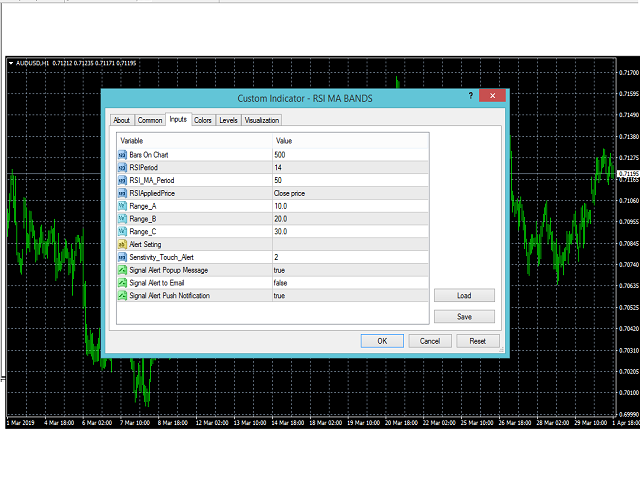The width and height of the screenshot is (640, 480).
Task: Open the Visualization tab
Action: [262, 120]
